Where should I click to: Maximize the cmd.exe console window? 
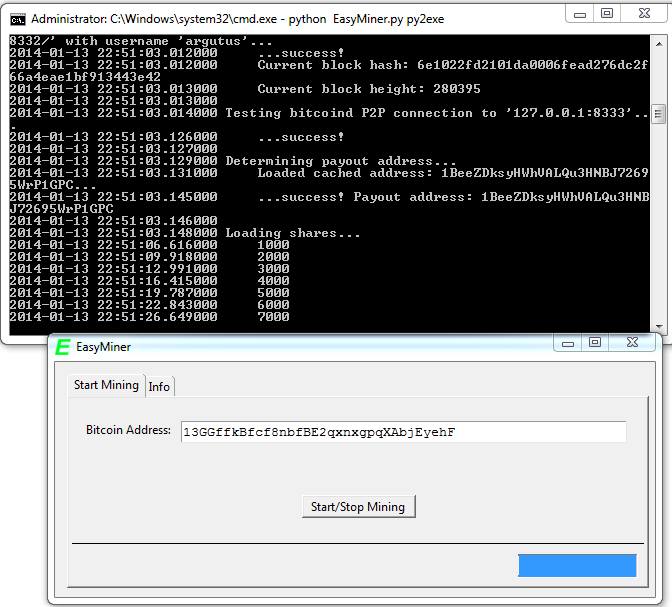point(607,14)
